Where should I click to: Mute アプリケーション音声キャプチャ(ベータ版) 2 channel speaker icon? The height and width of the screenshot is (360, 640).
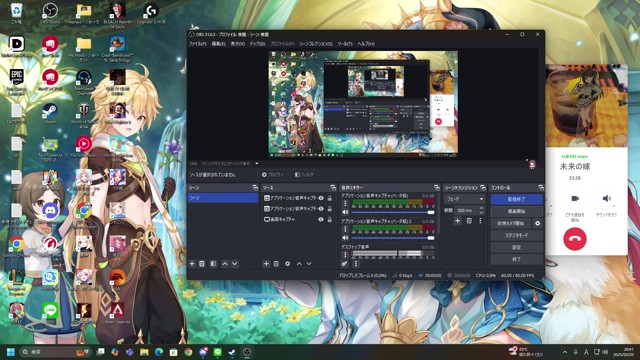click(x=345, y=238)
